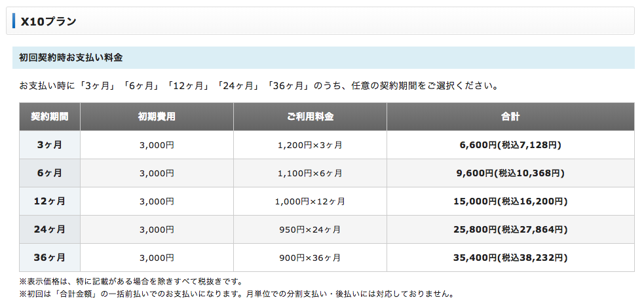
Task: Click 3,000円 initial fee in 36ヶ月 row
Action: coord(157,258)
